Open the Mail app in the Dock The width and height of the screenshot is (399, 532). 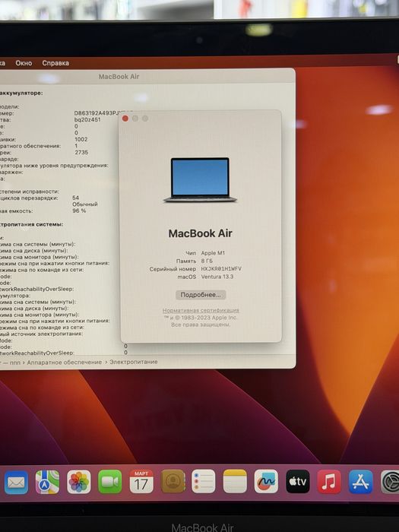point(16,482)
